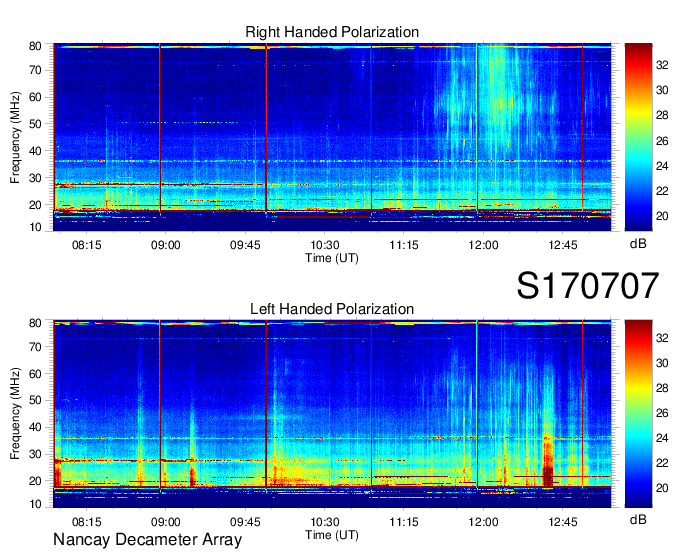
Task: Click the 28 dB value on the upper color bar
Action: point(662,115)
